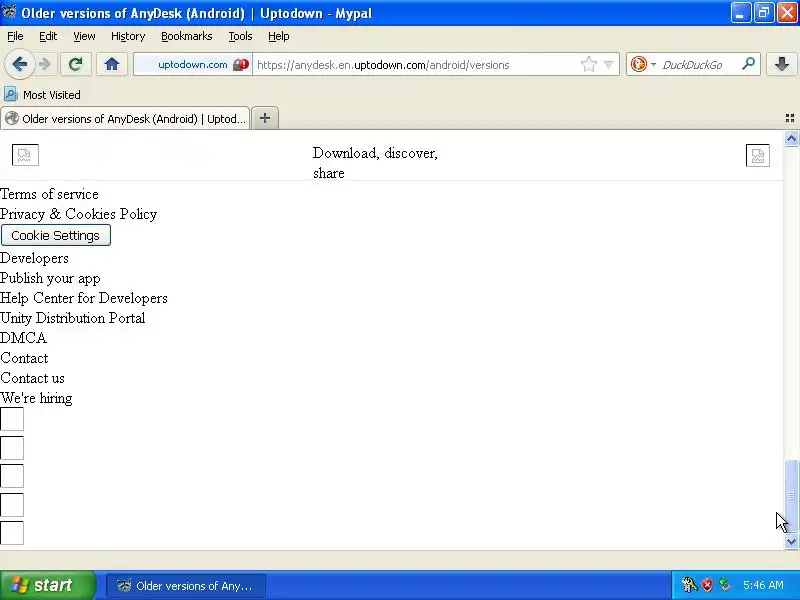This screenshot has width=800, height=600.
Task: Click the fourth empty social icon box
Action: [x=12, y=505]
